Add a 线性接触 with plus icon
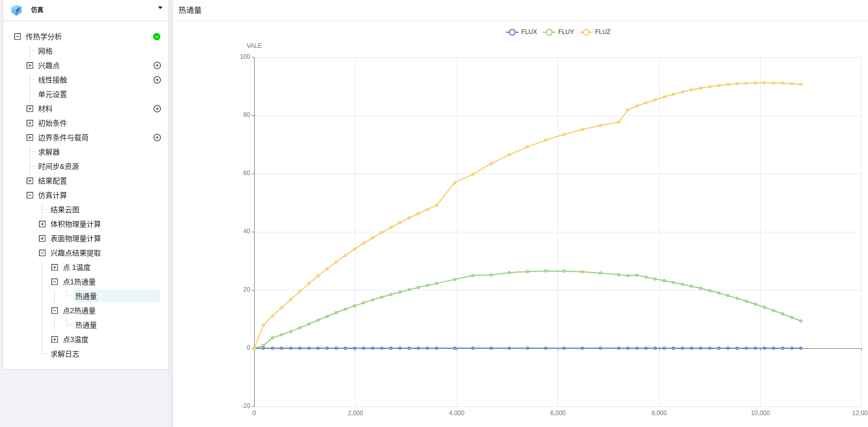This screenshot has width=868, height=427. 157,80
